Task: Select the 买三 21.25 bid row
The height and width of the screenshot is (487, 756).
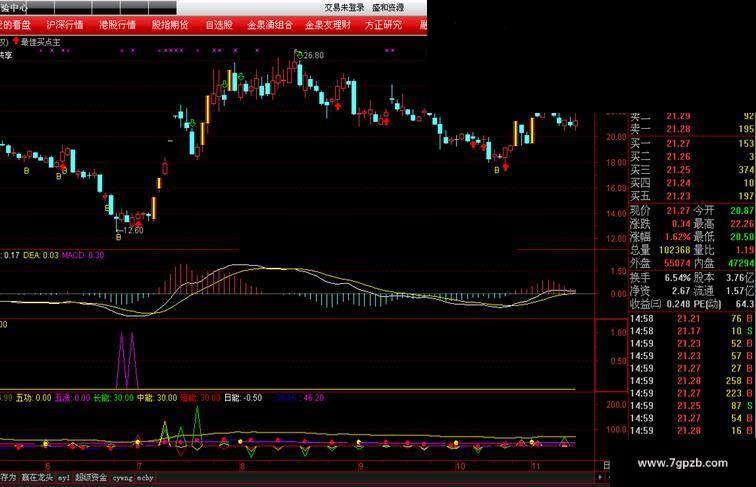Action: tap(692, 170)
